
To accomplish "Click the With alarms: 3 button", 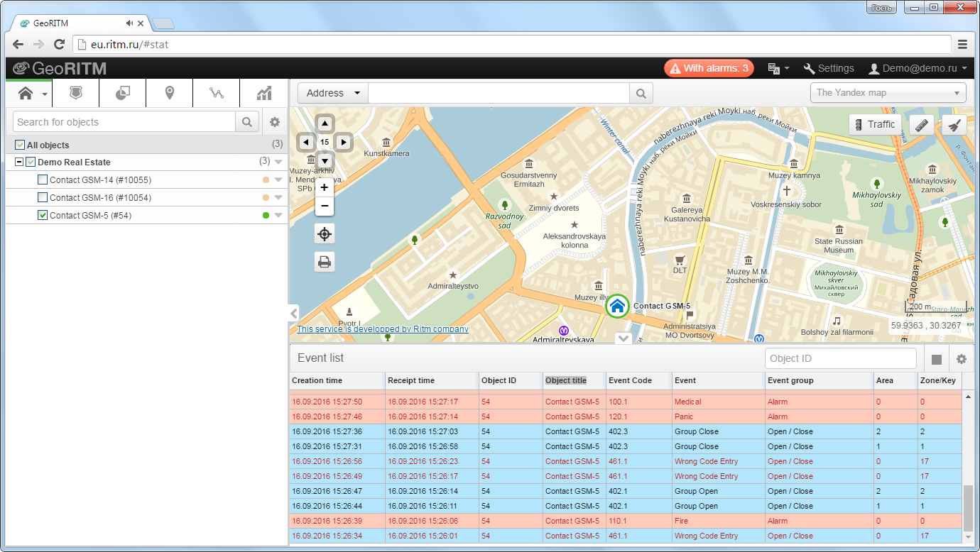I will pyautogui.click(x=709, y=68).
